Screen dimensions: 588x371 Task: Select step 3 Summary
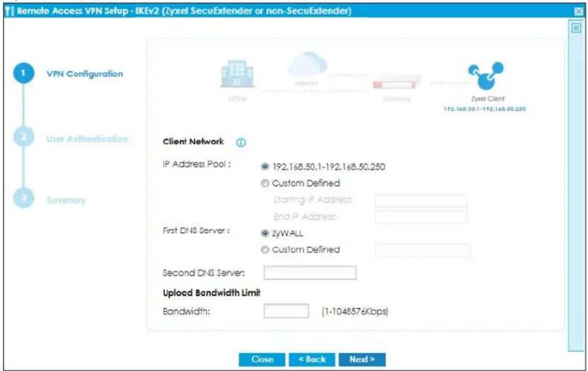click(x=66, y=200)
